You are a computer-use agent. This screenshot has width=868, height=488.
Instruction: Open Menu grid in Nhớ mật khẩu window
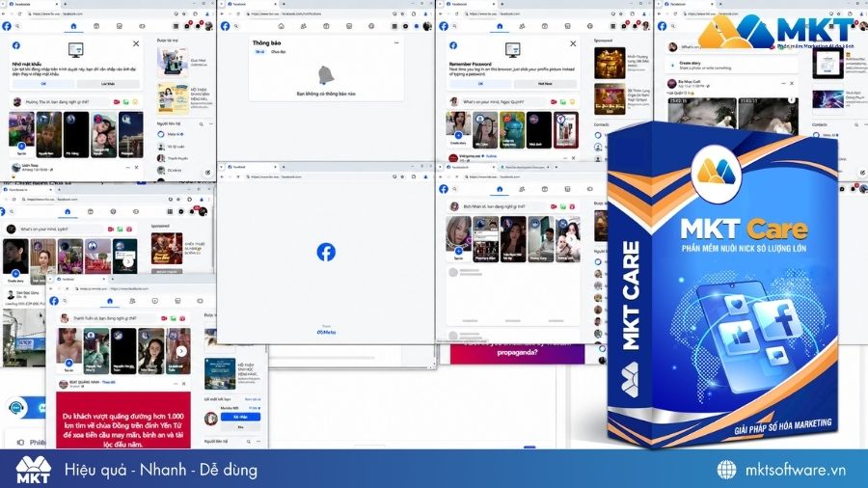[176, 26]
